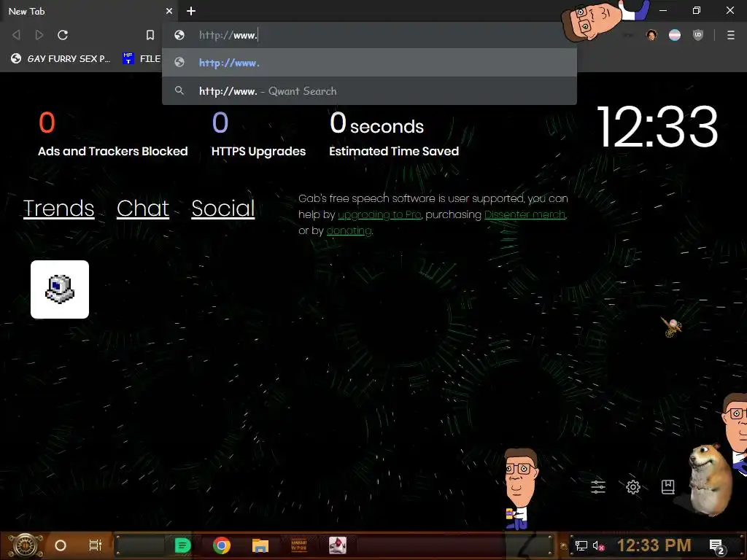Viewport: 747px width, 560px height.
Task: Open the orange-text app on the taskbar
Action: 298,545
